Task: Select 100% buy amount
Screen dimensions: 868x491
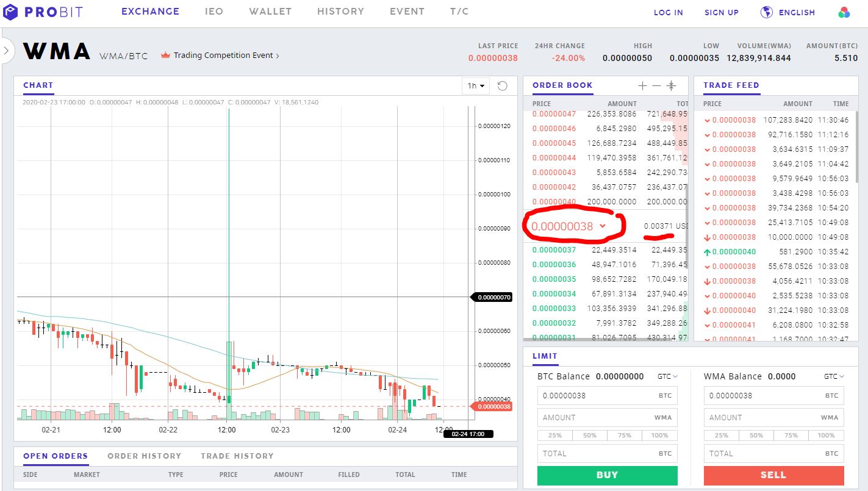Action: [x=661, y=435]
